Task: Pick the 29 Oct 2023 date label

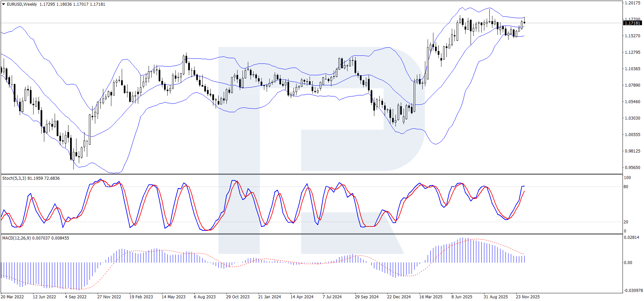Action: [x=237, y=297]
